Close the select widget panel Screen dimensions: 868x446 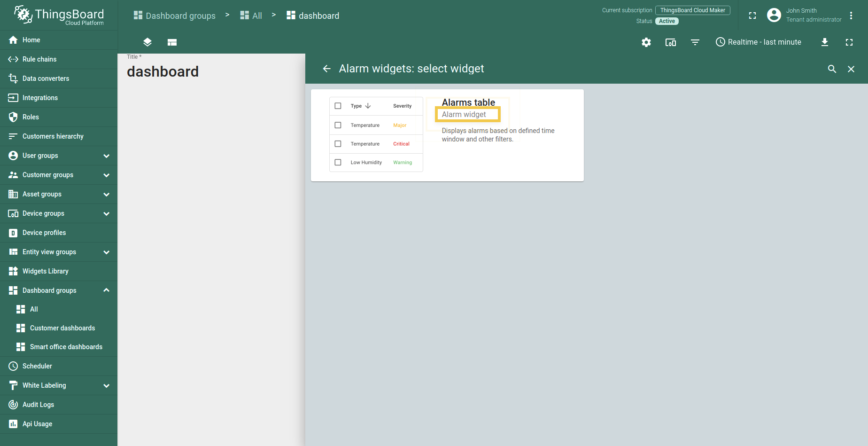pos(851,69)
